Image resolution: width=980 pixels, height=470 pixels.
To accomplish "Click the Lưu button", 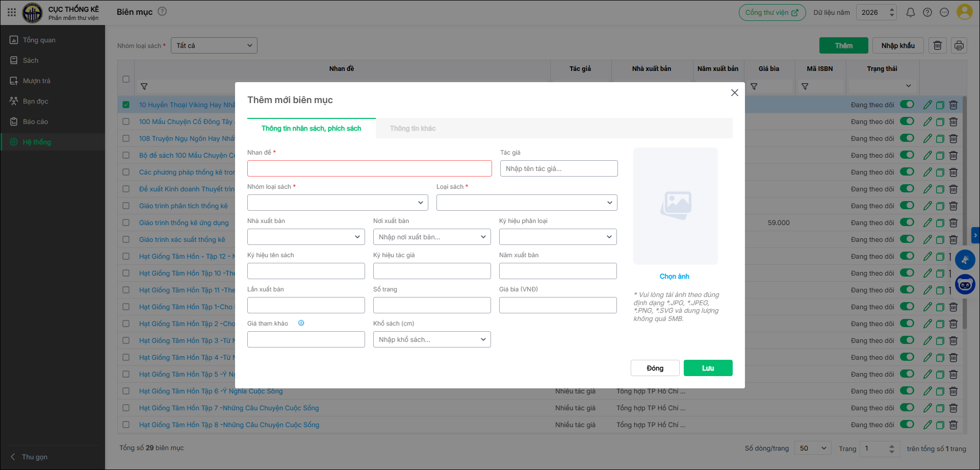I will pyautogui.click(x=708, y=368).
